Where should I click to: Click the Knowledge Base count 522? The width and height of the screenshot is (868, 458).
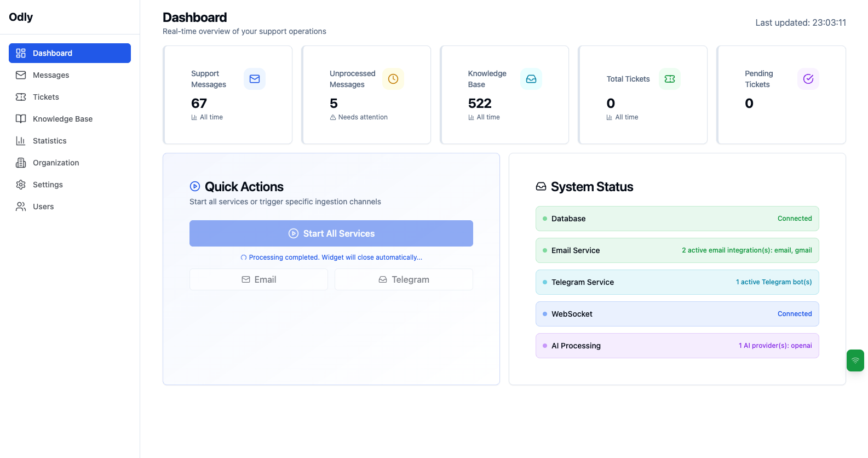pyautogui.click(x=480, y=104)
